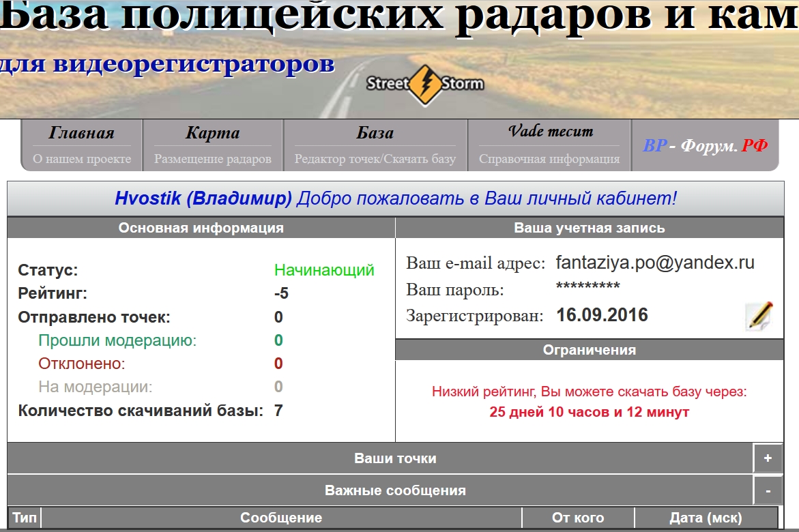Image resolution: width=799 pixels, height=532 pixels.
Task: Go to the Карта radar placement tab
Action: click(x=212, y=145)
